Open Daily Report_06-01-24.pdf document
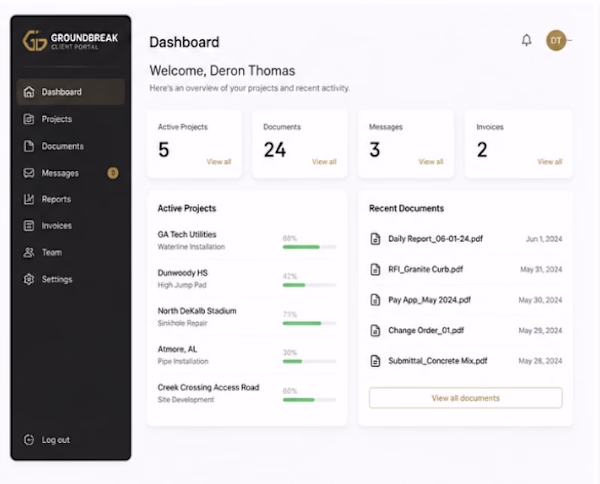Image resolution: width=600 pixels, height=484 pixels. point(435,239)
